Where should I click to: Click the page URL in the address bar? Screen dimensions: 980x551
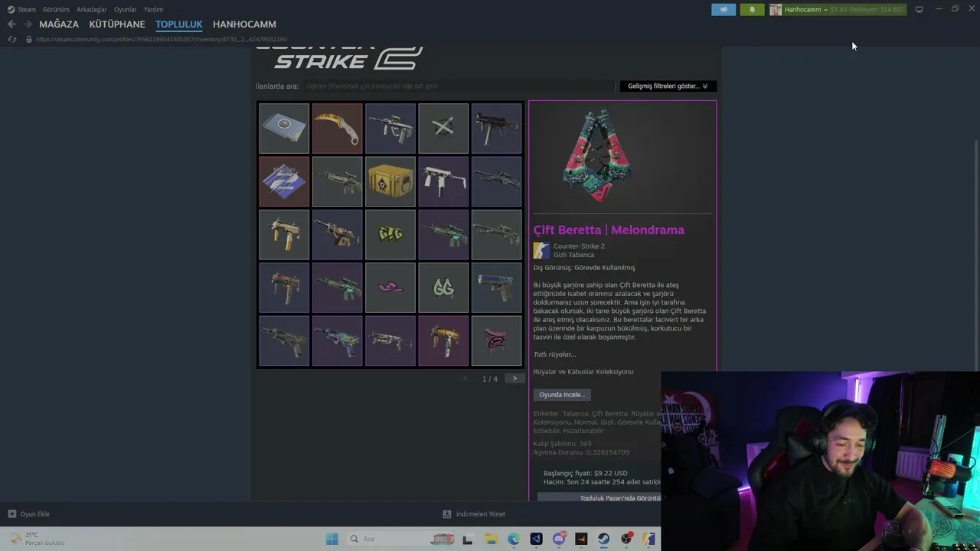coord(162,39)
